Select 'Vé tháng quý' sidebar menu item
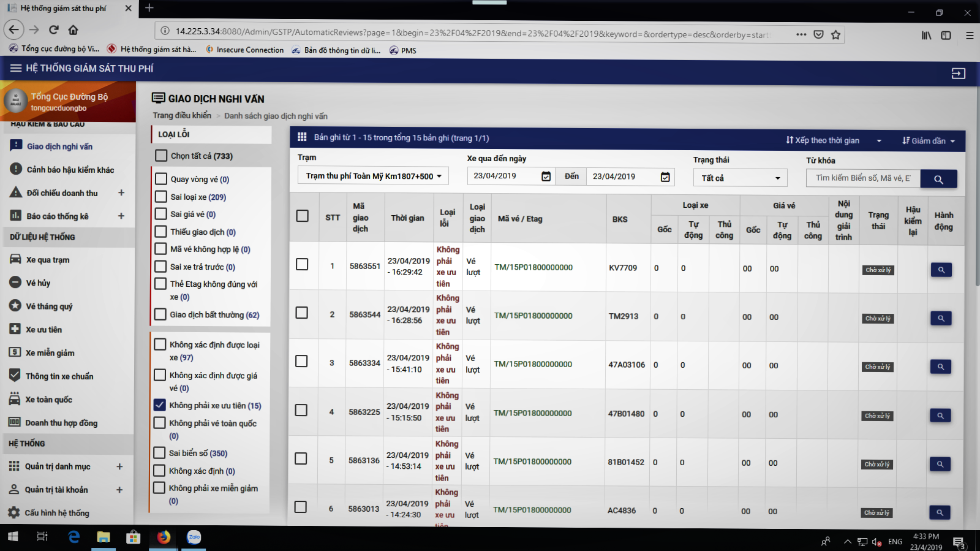Screen dimensions: 980x551 click(49, 306)
